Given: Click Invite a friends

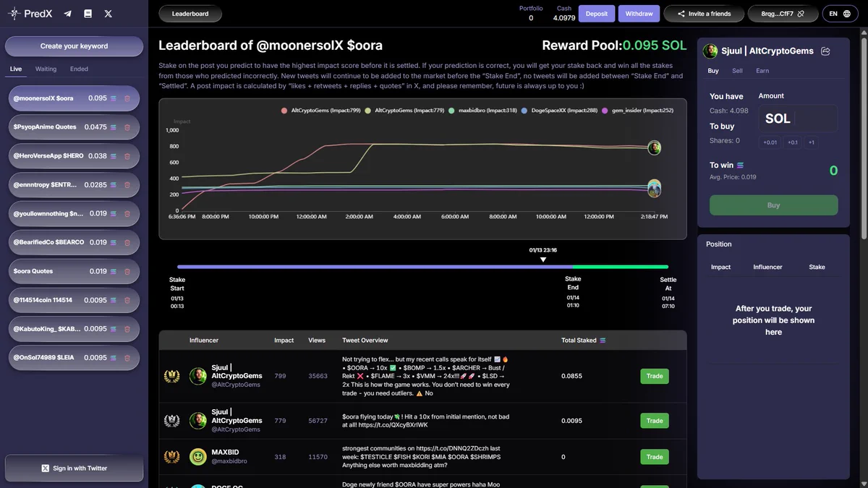Looking at the screenshot, I should 703,14.
